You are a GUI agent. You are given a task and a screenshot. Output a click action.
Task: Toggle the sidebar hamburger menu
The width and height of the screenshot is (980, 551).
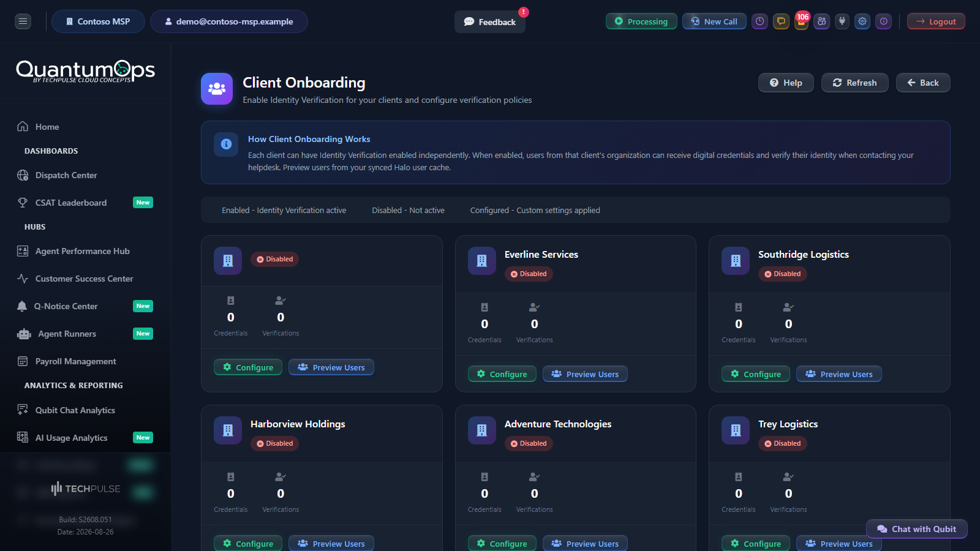tap(23, 21)
